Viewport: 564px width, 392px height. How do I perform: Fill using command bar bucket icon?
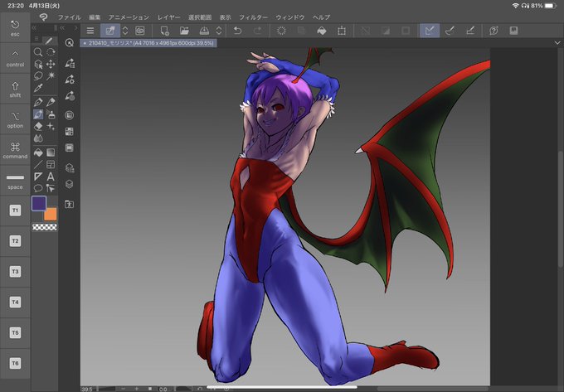coord(322,31)
